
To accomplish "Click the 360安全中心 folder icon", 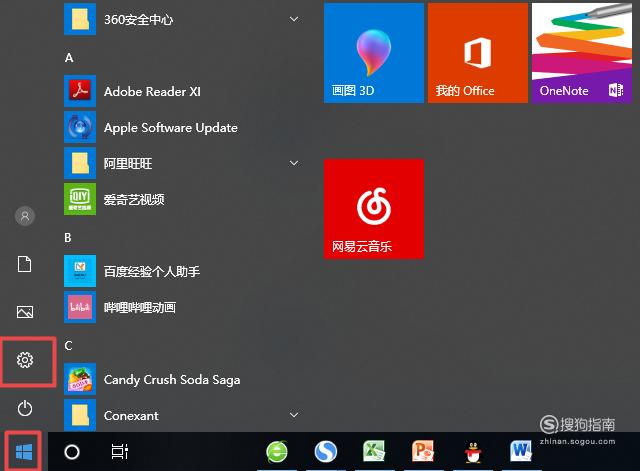I will tap(80, 19).
